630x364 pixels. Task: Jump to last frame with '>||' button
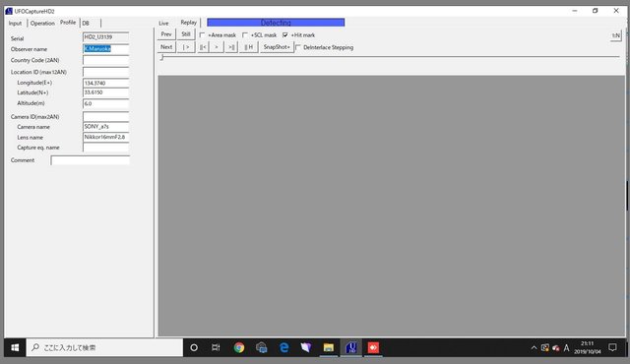[x=231, y=47]
